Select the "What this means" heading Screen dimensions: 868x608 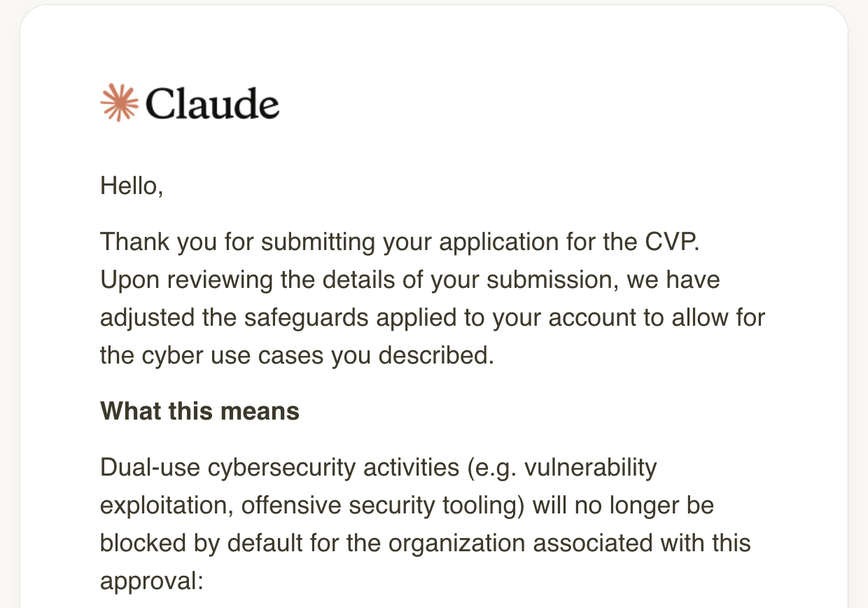(x=199, y=410)
